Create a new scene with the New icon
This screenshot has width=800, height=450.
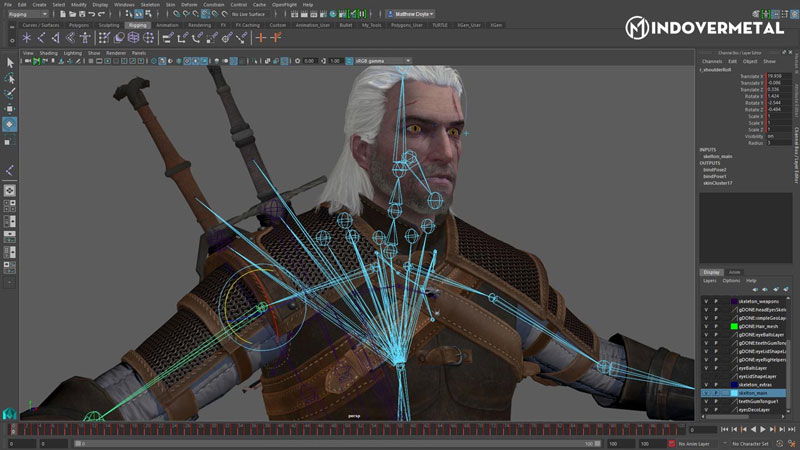(63, 14)
